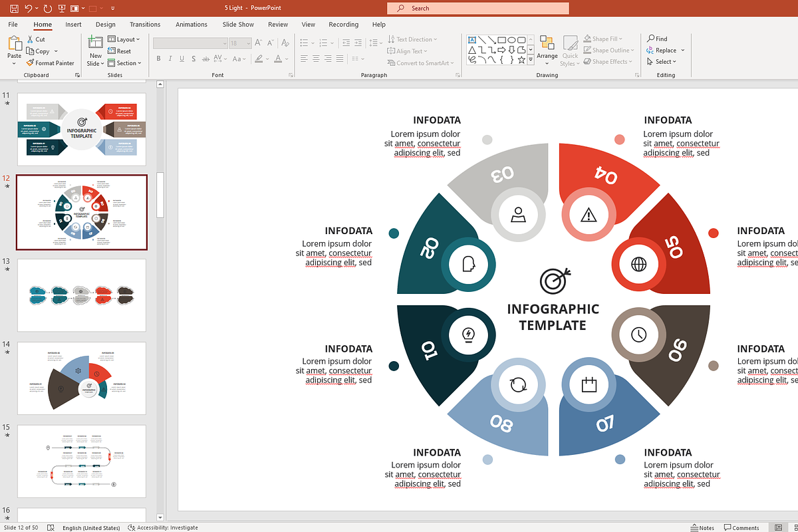Viewport: 798px width, 532px height.
Task: Select the lightbulb icon in segment 01
Action: click(468, 334)
